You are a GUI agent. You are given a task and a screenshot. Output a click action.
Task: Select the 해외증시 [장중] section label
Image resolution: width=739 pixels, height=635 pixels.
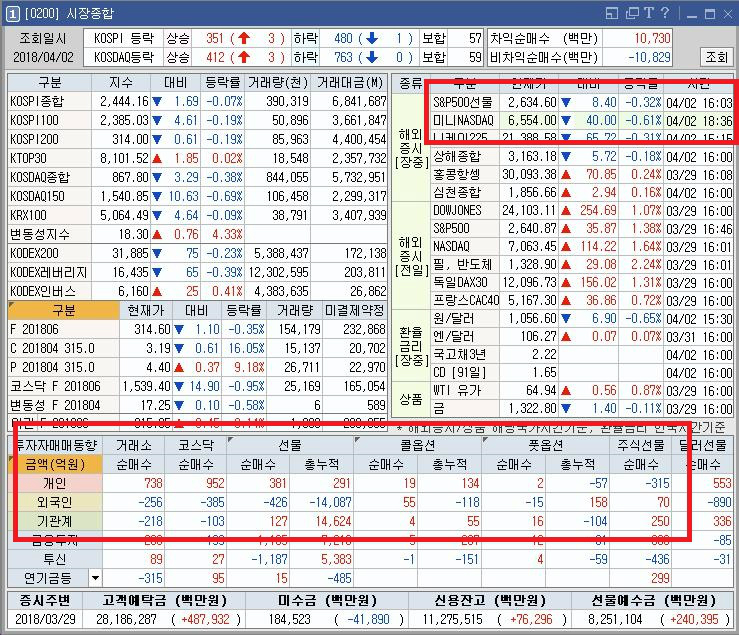pyautogui.click(x=408, y=147)
